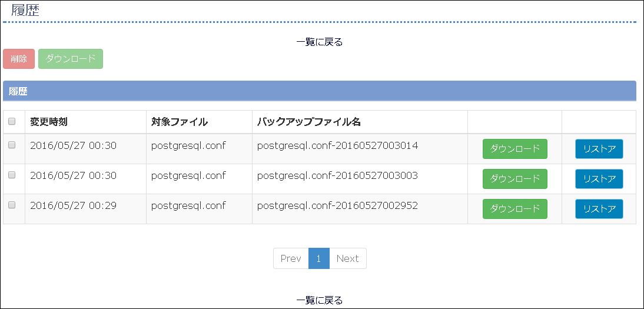Open the bottom 一覧に戻る link
The height and width of the screenshot is (309, 644).
[x=319, y=300]
